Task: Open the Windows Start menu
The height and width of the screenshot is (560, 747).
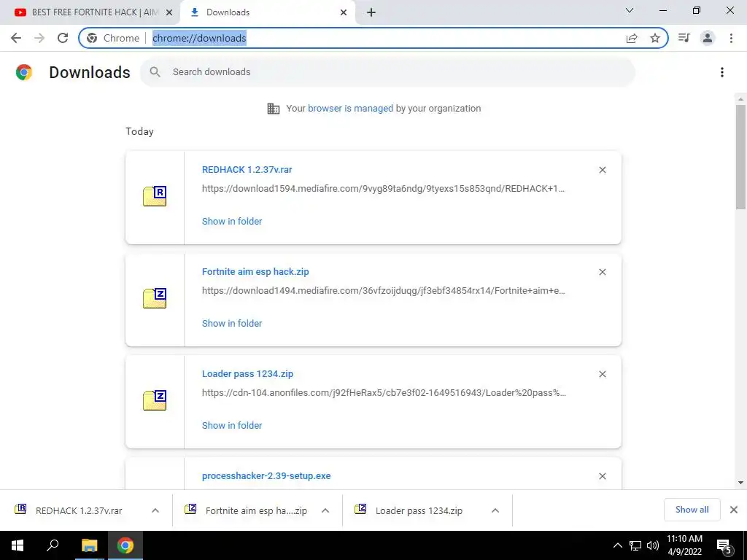Action: click(x=18, y=545)
